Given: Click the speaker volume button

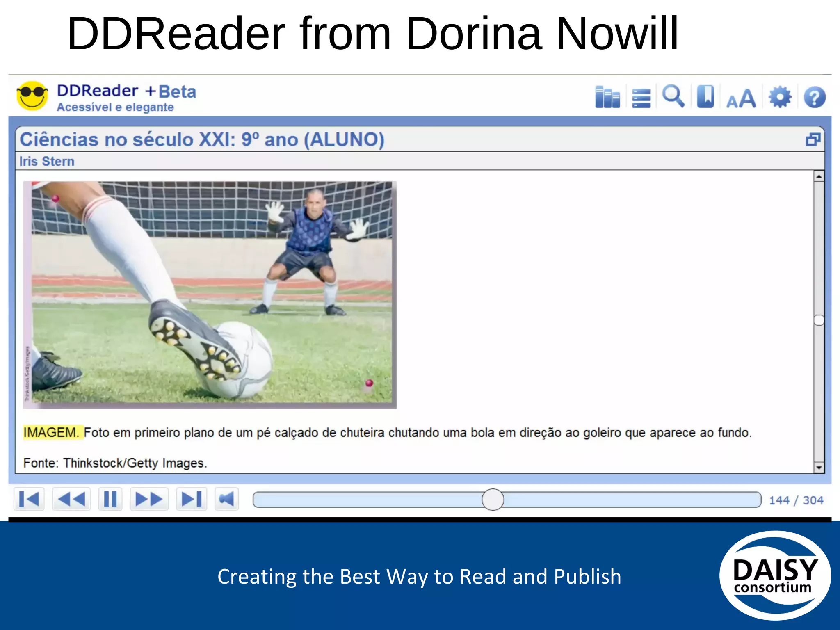Looking at the screenshot, I should [x=226, y=499].
